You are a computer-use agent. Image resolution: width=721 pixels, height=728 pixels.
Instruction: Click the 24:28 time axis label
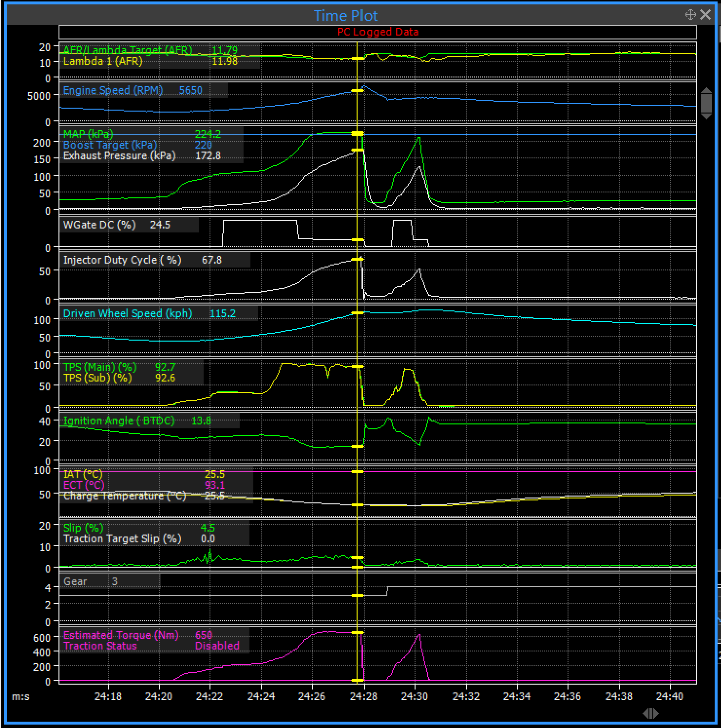pyautogui.click(x=363, y=696)
